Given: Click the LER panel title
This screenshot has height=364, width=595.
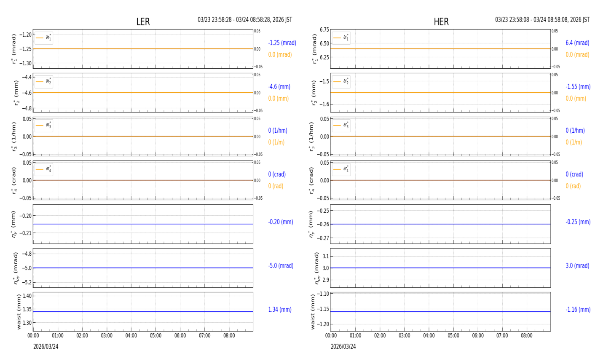Looking at the screenshot, I should click(x=143, y=22).
